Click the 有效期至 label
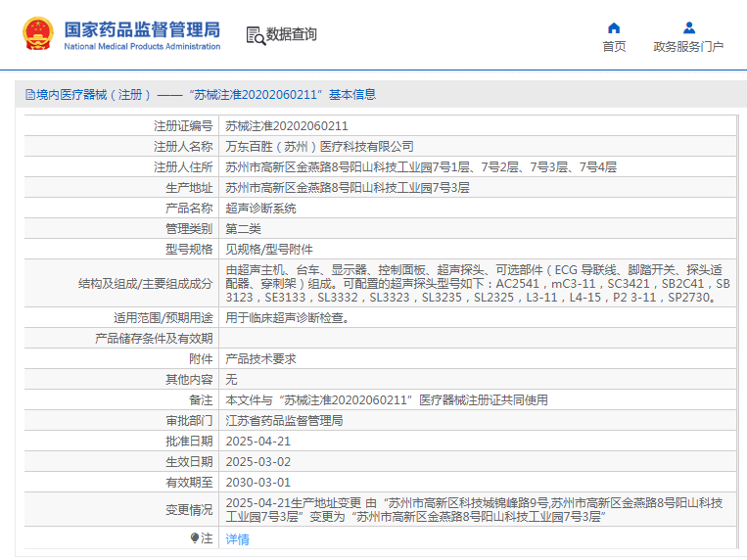Image resolution: width=747 pixels, height=560 pixels. coord(189,483)
